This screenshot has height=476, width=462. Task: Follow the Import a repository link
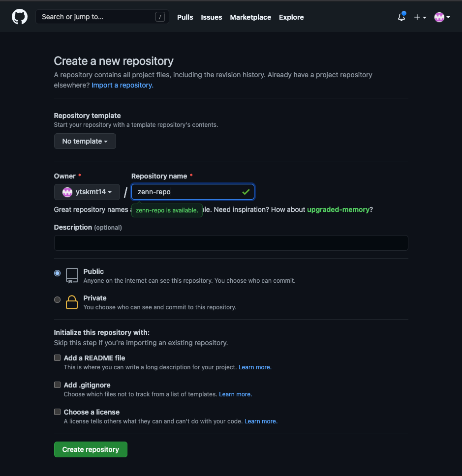click(x=123, y=85)
